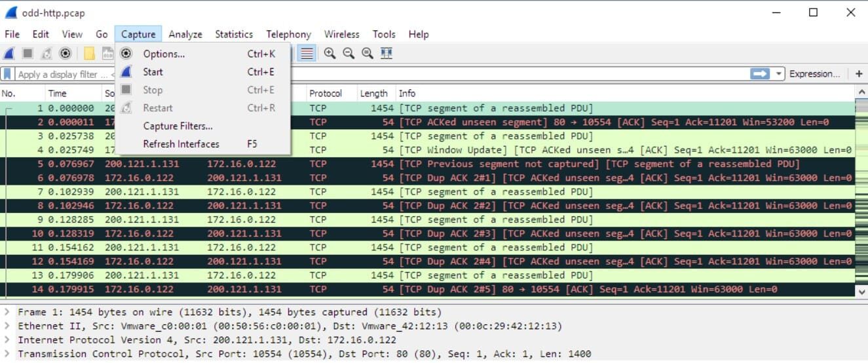This screenshot has width=868, height=363.
Task: Select packet 12 TCP Dup ACK 2#4
Action: pyautogui.click(x=428, y=261)
